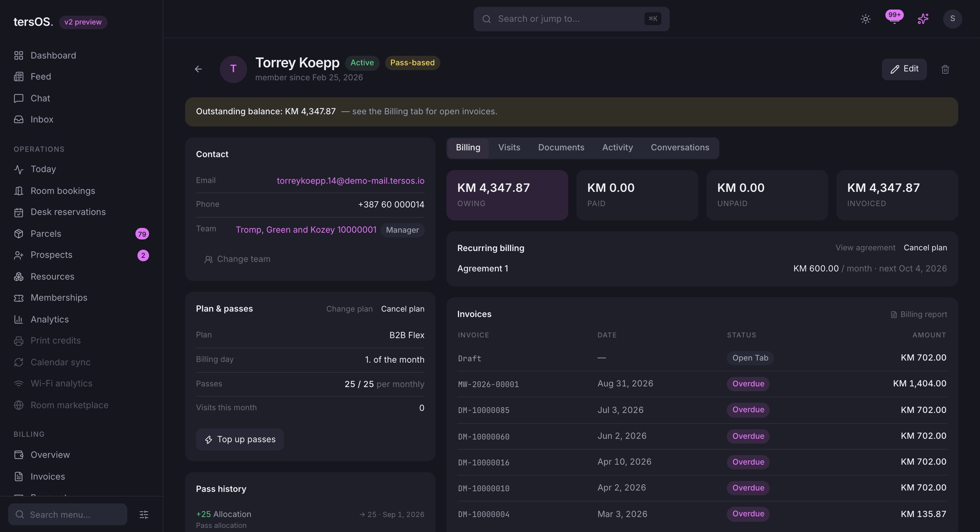Open billing Overview in the sidebar
Image resolution: width=980 pixels, height=532 pixels.
point(81,455)
